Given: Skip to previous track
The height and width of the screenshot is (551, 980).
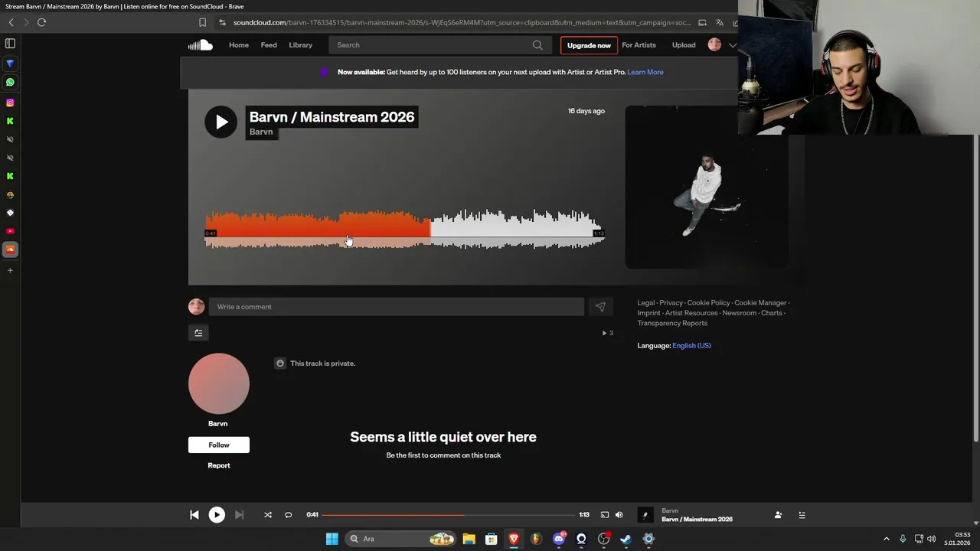Looking at the screenshot, I should coord(194,515).
